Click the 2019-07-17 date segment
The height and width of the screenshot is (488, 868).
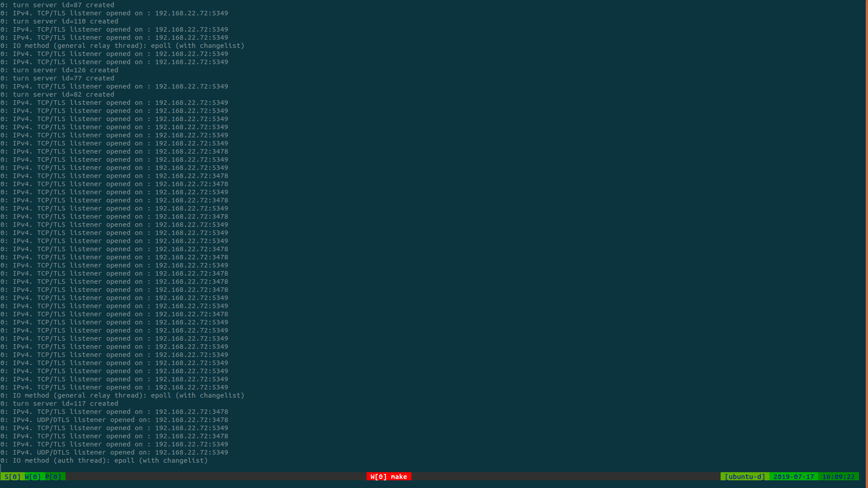pos(793,477)
